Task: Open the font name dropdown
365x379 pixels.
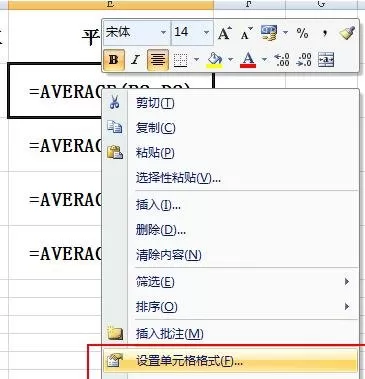Action: tap(163, 33)
